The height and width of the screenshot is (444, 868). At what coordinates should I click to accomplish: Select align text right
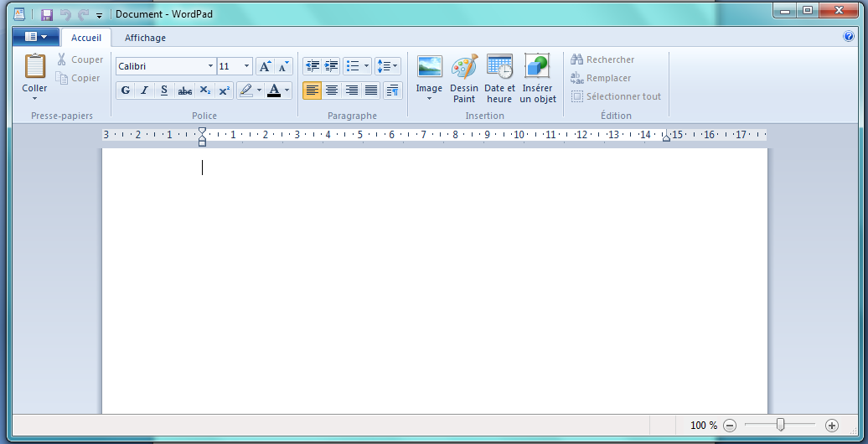[351, 90]
